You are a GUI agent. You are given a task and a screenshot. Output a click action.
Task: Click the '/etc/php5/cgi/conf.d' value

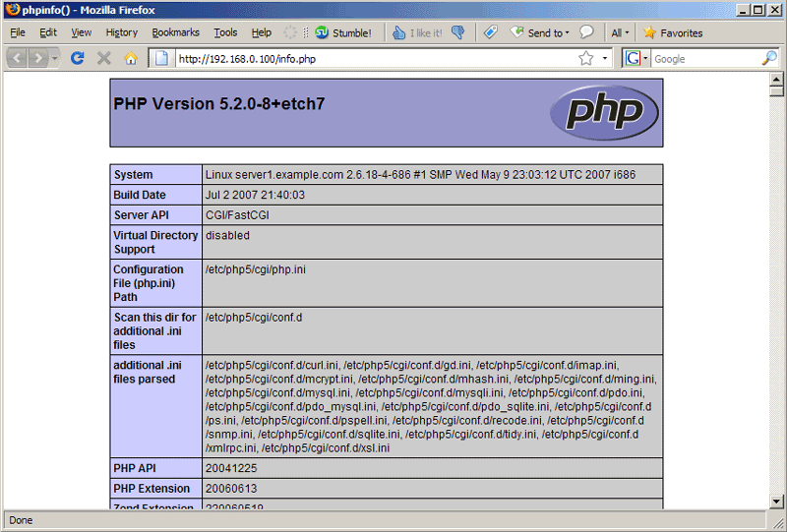(254, 318)
